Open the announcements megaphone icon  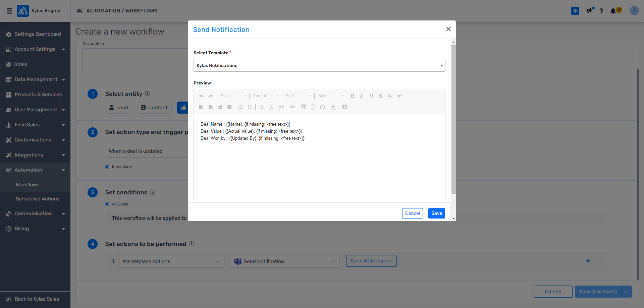pyautogui.click(x=590, y=11)
